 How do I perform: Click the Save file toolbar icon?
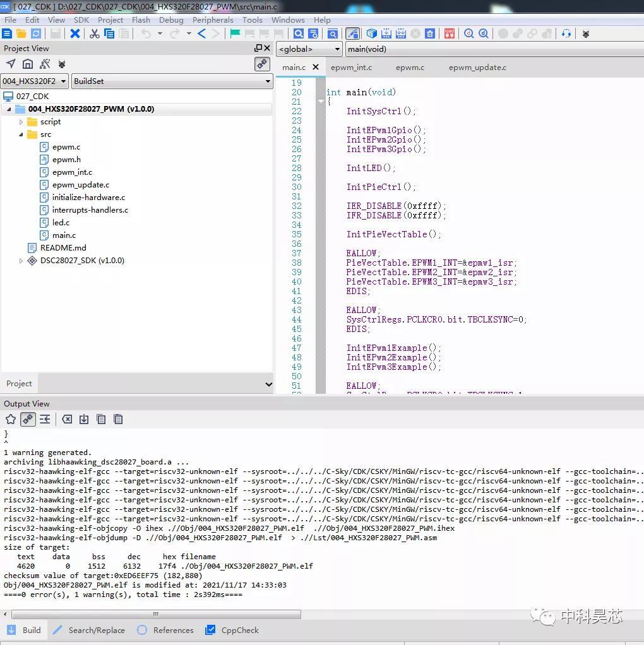click(x=56, y=33)
